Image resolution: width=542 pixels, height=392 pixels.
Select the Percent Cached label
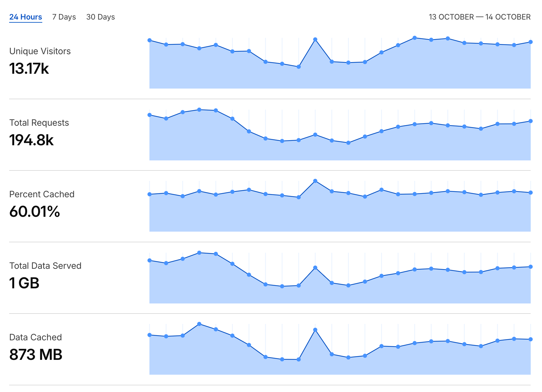click(42, 194)
